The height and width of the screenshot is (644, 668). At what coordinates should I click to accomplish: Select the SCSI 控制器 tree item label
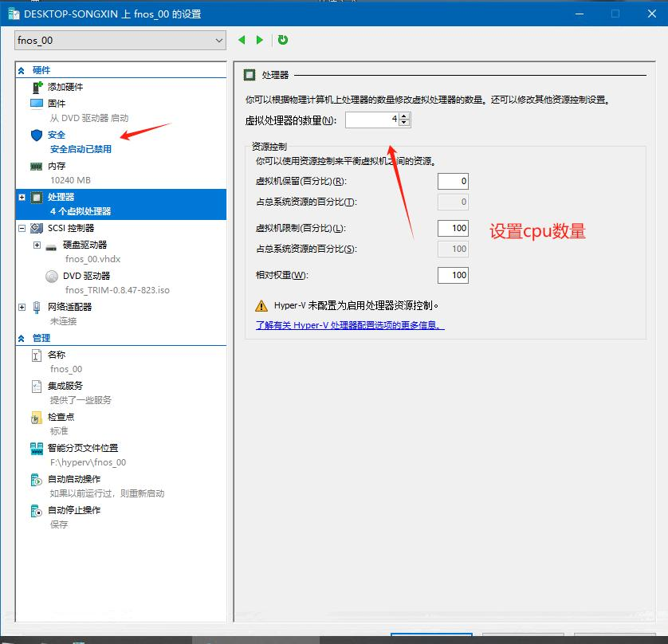71,228
